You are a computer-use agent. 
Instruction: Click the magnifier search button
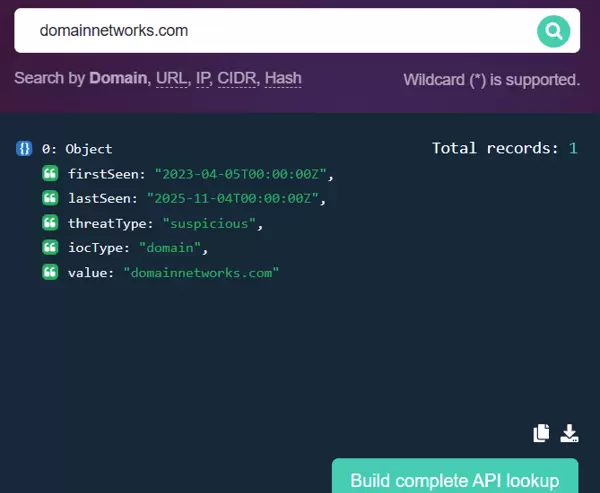click(x=552, y=31)
